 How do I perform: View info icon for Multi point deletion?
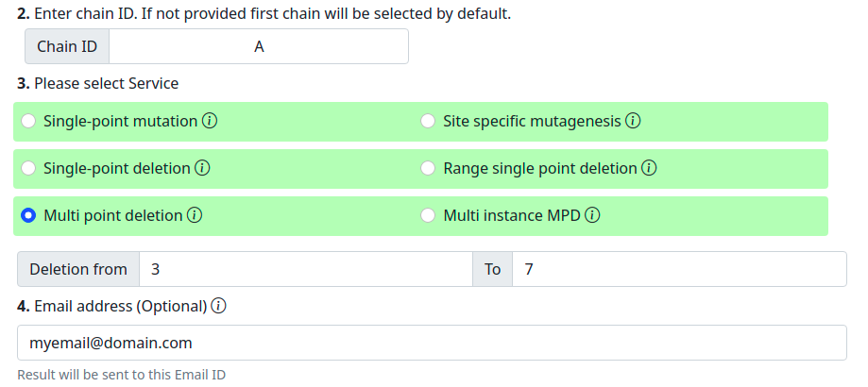(195, 215)
